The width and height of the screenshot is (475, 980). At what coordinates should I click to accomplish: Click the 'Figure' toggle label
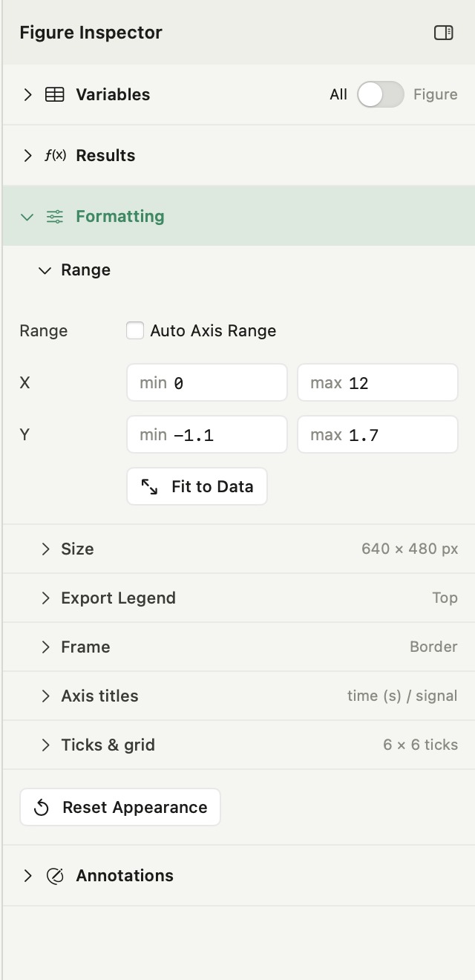436,94
